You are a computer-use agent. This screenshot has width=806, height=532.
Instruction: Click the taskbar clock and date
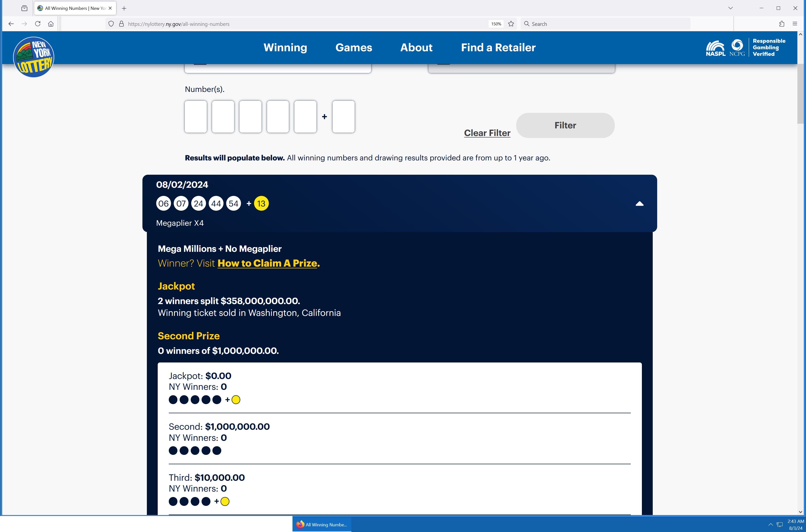(795, 525)
